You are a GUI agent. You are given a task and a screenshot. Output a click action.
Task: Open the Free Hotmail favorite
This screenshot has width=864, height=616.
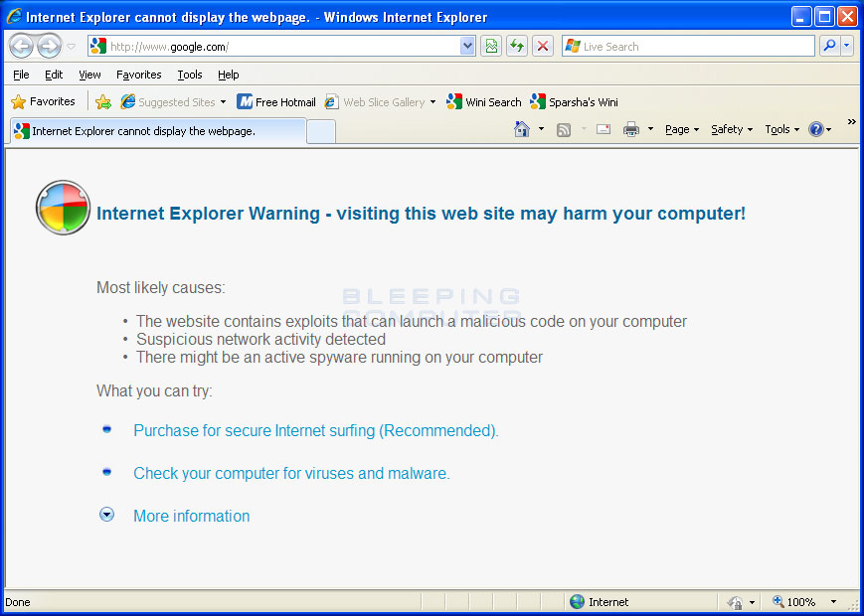tap(276, 102)
